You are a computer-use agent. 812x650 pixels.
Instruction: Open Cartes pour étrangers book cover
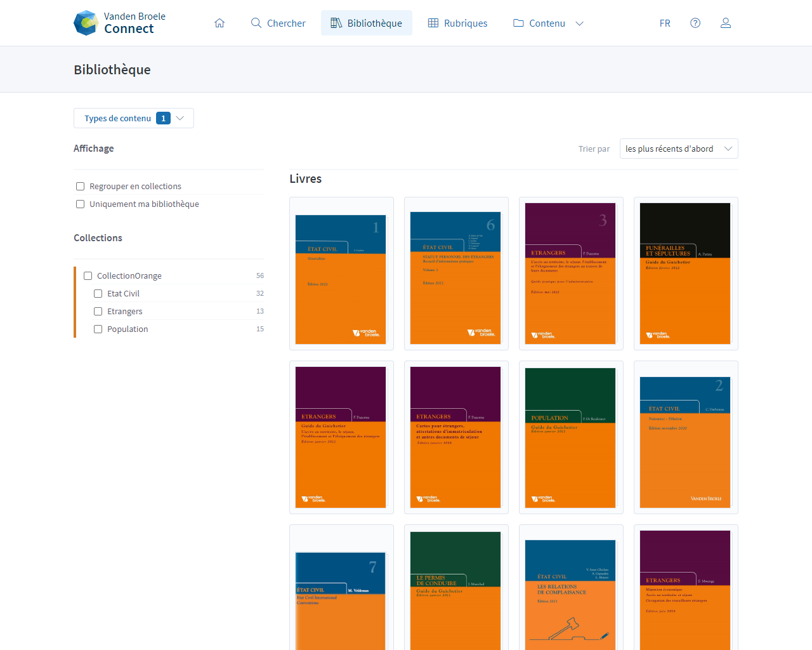(456, 437)
